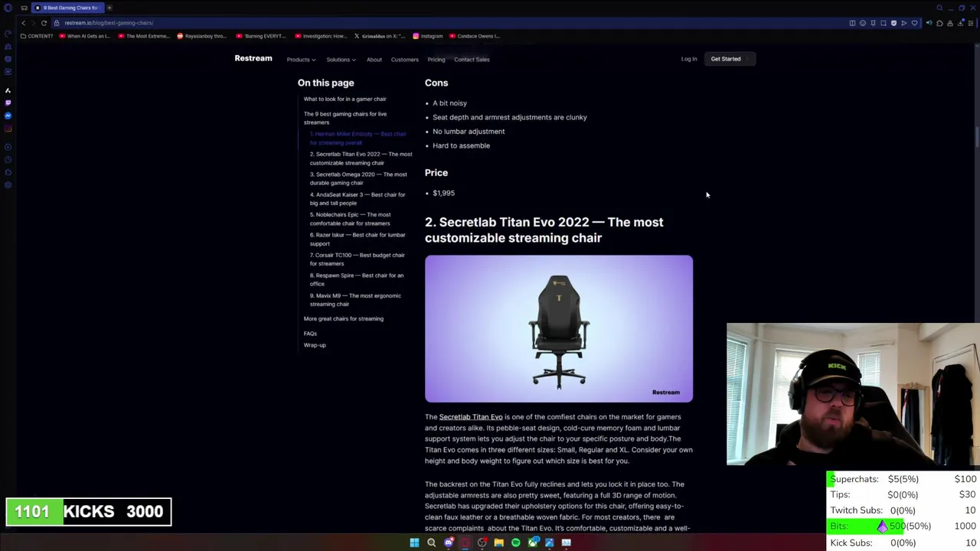Jump to Razer Iskur in contents
Image resolution: width=980 pixels, height=551 pixels.
click(x=358, y=239)
